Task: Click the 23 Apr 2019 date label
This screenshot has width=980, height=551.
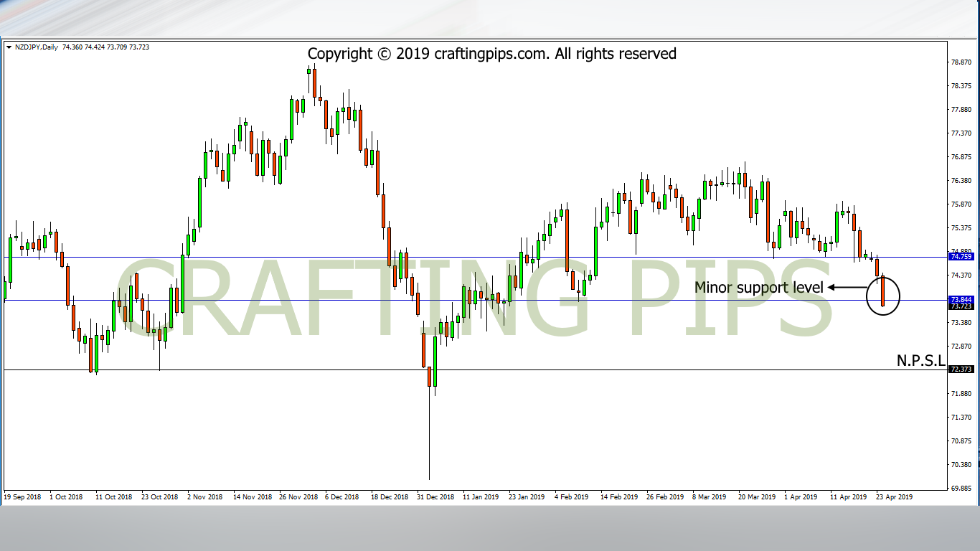Action: [x=894, y=496]
